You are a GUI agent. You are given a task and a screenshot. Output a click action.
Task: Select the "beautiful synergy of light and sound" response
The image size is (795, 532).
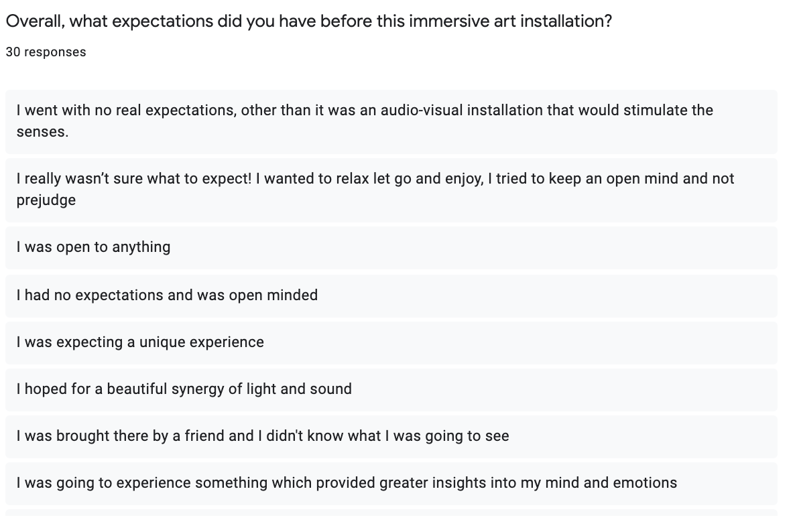click(184, 389)
